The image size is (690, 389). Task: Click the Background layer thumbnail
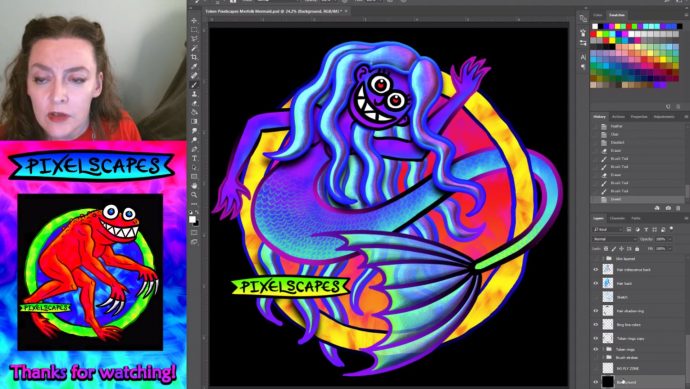pos(608,381)
